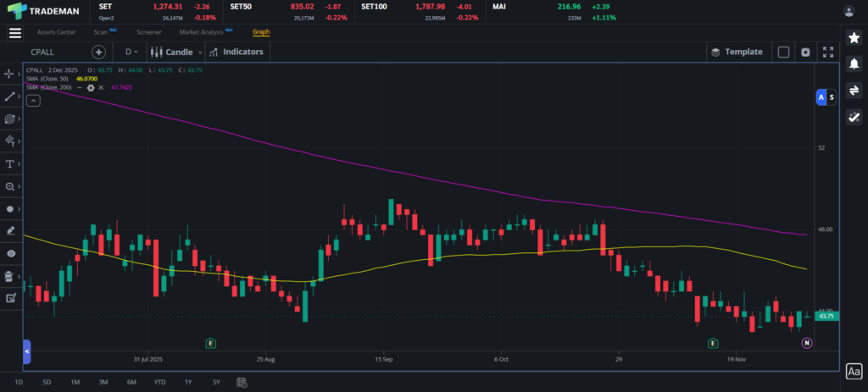Toggle the chart layout square box
The width and height of the screenshot is (868, 392).
pos(783,52)
